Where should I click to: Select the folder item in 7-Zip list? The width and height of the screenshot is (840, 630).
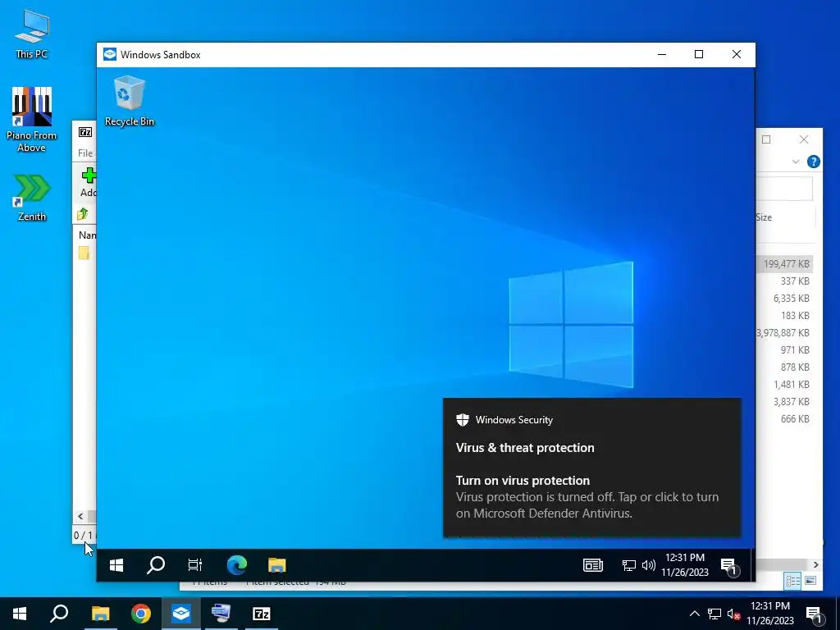pos(84,253)
